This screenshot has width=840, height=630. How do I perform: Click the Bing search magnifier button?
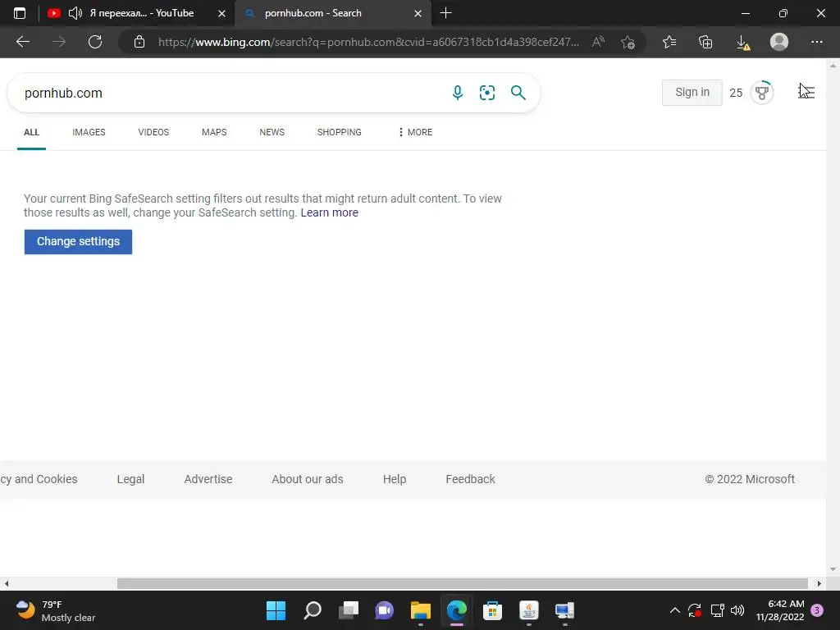pyautogui.click(x=518, y=93)
